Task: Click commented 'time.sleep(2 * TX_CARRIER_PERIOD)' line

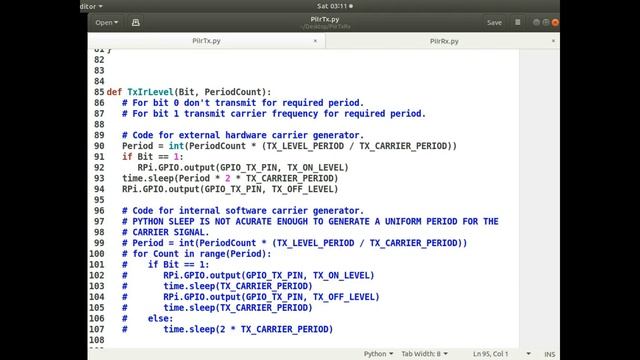Action: (227, 329)
